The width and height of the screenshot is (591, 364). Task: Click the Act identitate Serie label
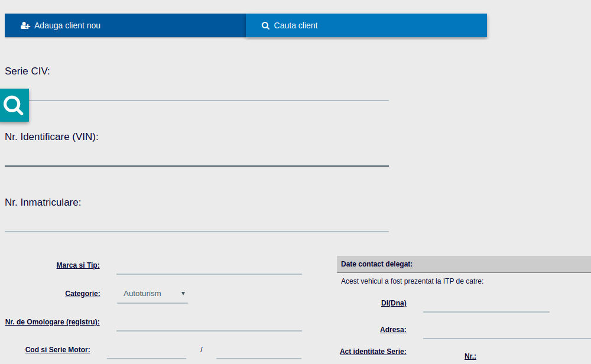coord(373,352)
